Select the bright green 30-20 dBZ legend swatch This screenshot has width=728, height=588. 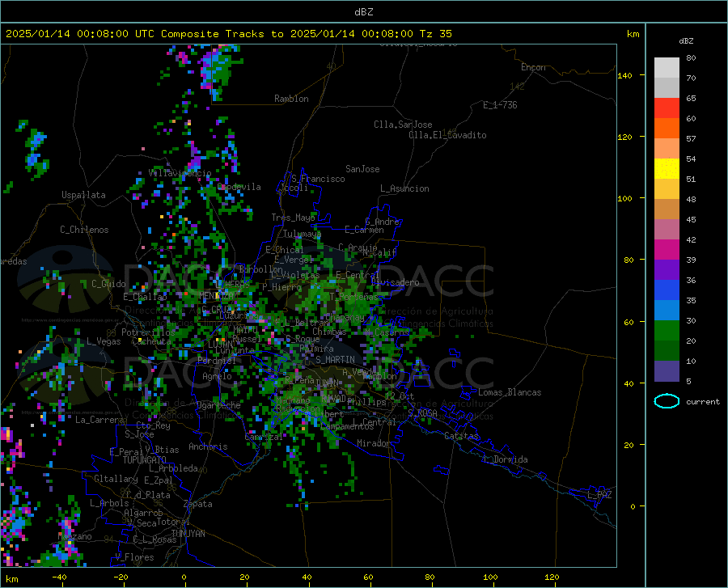pos(667,331)
